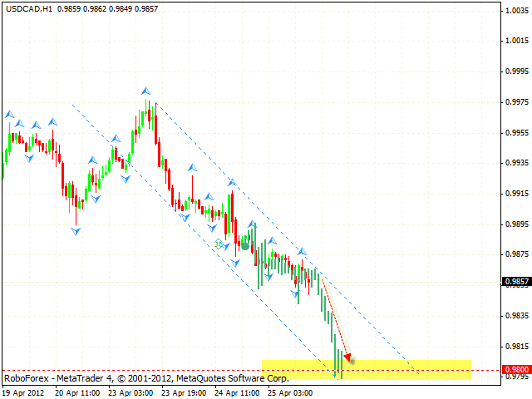Screen dimensions: 532x399
Task: Click the 24 Apr 11:00 time label
Action: [x=239, y=392]
